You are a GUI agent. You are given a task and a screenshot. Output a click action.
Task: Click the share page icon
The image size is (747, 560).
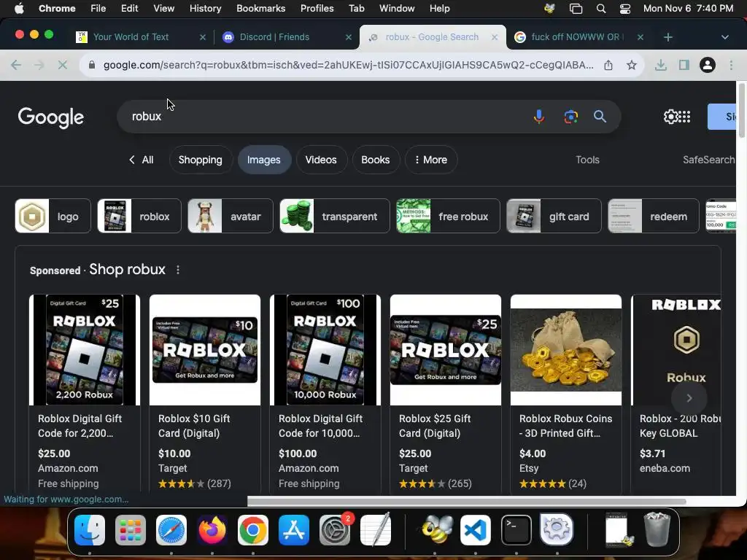[x=608, y=65]
